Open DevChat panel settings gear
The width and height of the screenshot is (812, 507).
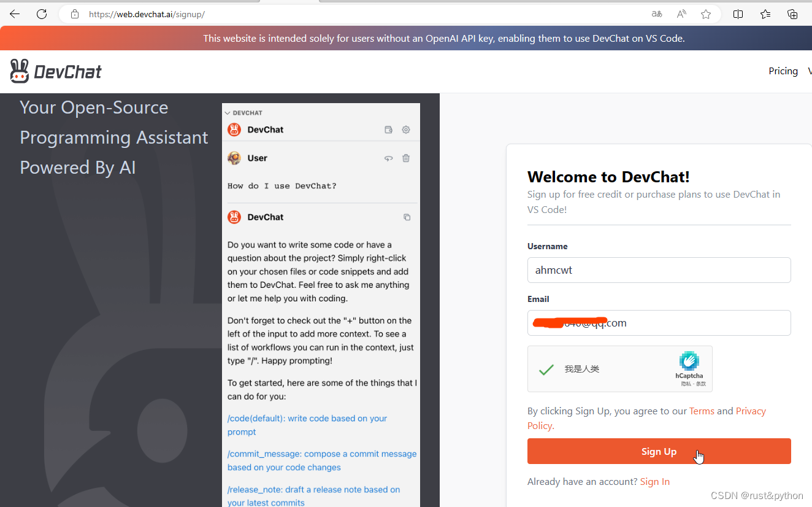point(406,130)
